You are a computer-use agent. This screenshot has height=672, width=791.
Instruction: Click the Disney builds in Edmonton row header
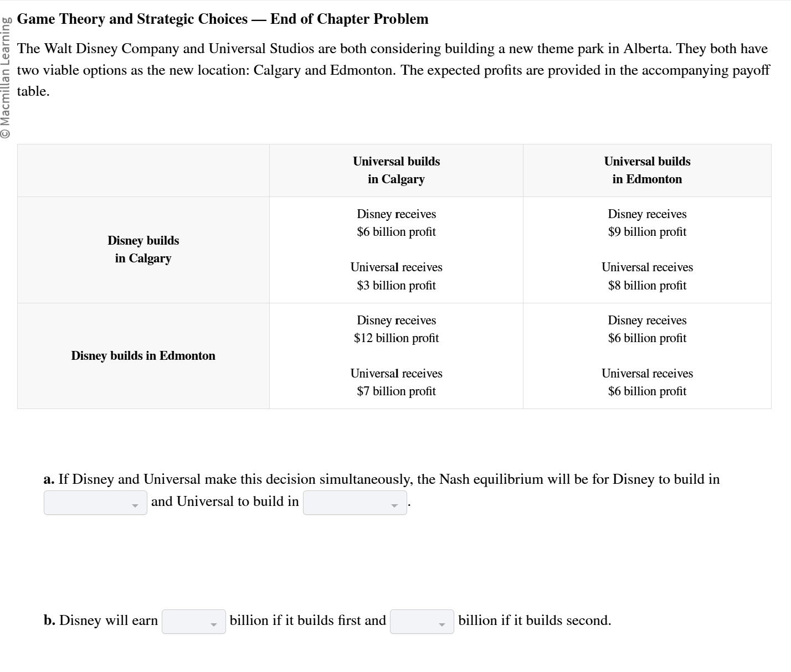click(143, 355)
